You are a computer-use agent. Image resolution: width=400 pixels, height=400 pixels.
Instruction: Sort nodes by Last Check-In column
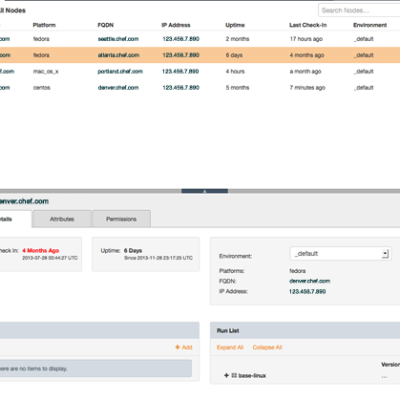[308, 25]
